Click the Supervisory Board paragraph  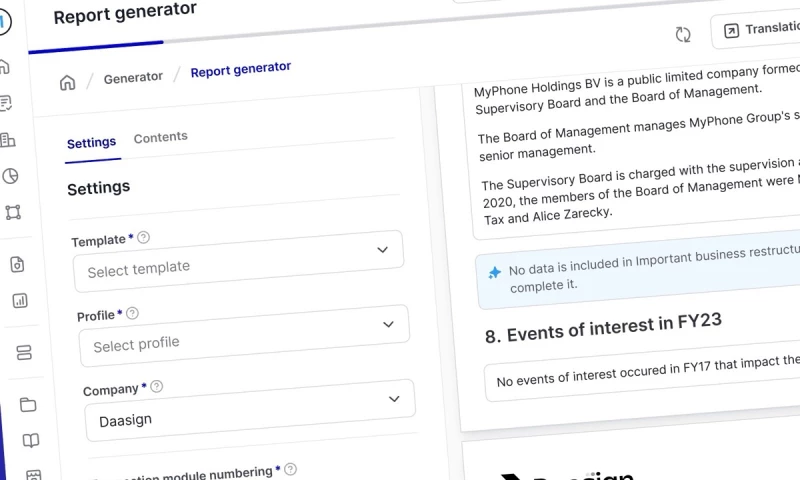coord(640,192)
